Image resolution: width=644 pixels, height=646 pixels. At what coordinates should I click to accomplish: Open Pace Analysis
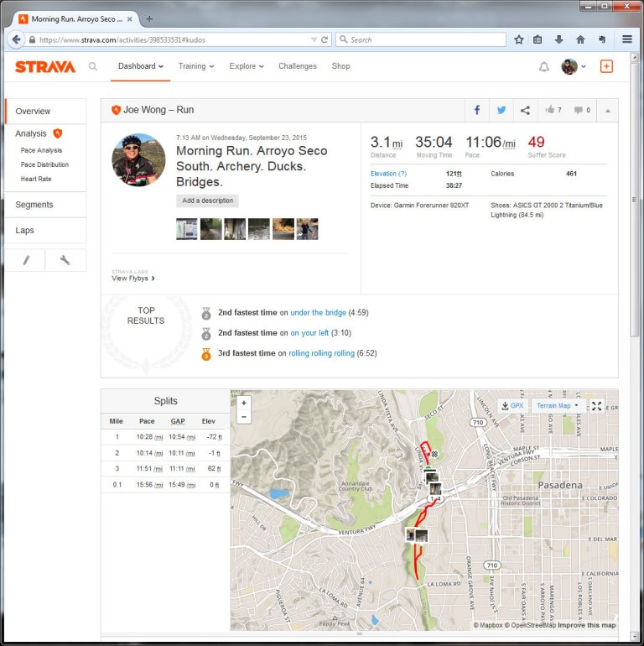click(x=41, y=150)
